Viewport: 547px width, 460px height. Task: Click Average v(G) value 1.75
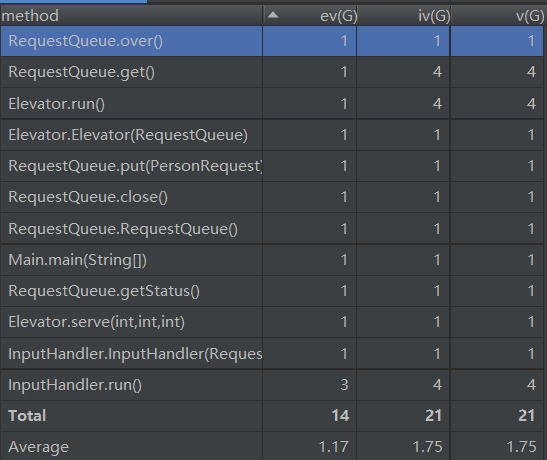(x=521, y=447)
